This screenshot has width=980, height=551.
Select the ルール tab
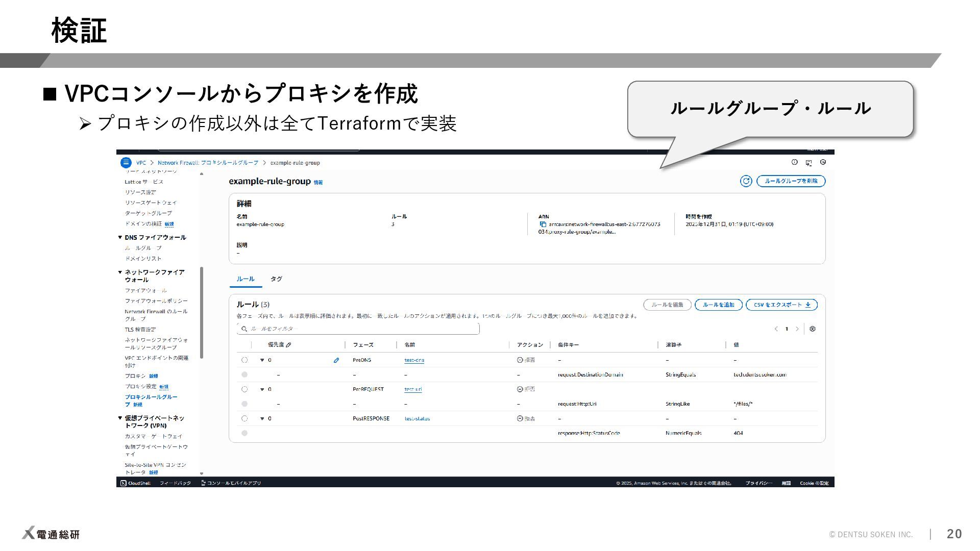pyautogui.click(x=246, y=279)
